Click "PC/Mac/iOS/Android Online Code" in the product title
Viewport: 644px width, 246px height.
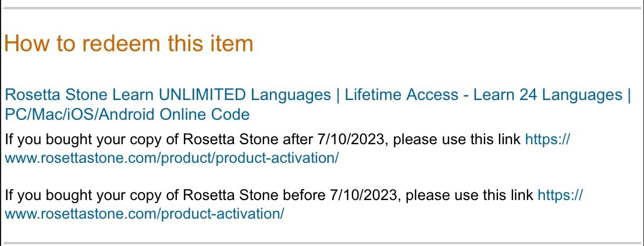point(127,114)
